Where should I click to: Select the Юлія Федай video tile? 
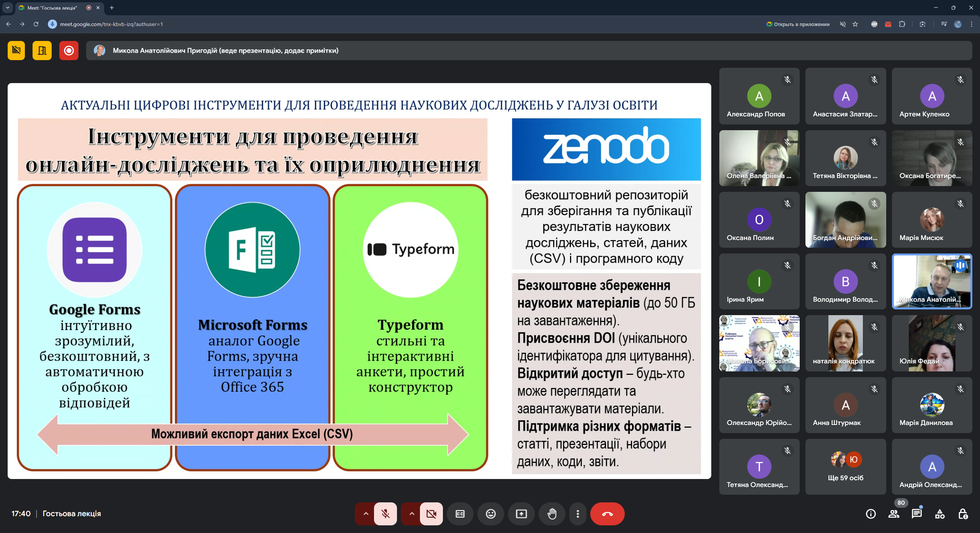coord(932,343)
